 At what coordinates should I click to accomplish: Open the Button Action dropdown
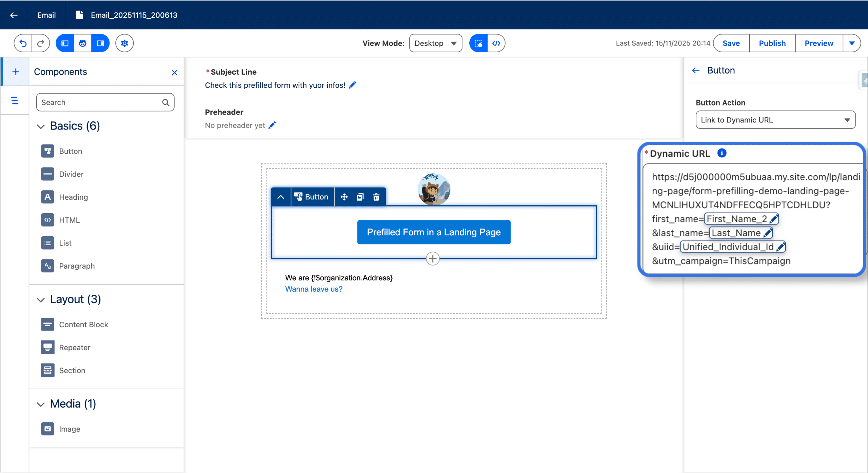tap(775, 120)
